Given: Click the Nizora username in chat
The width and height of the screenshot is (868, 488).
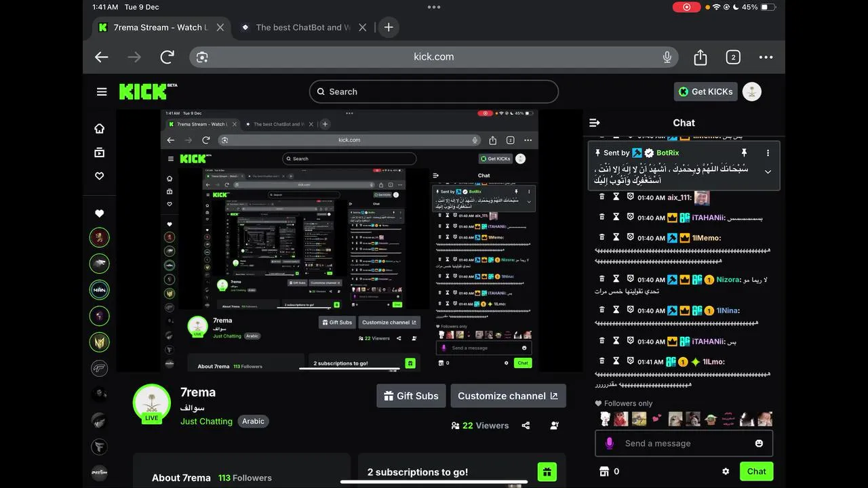Looking at the screenshot, I should pos(728,279).
